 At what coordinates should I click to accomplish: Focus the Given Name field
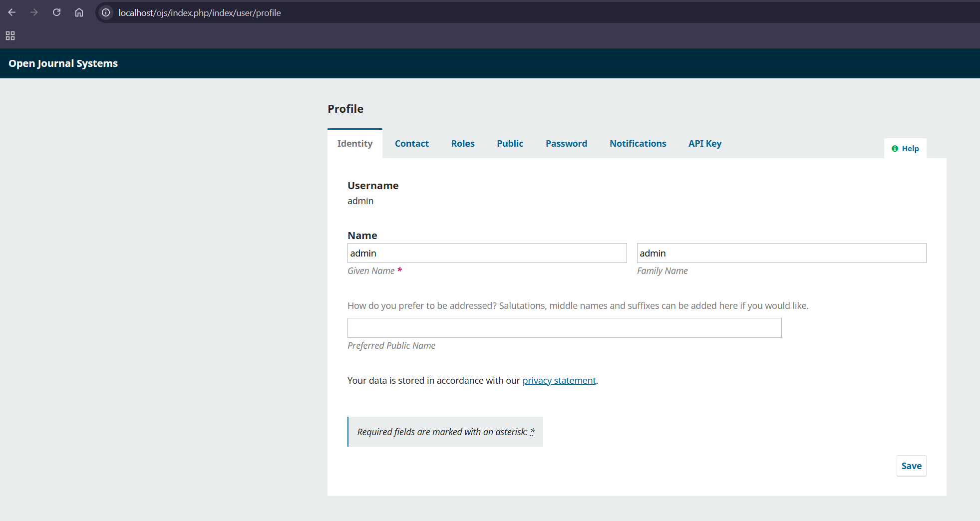[487, 253]
